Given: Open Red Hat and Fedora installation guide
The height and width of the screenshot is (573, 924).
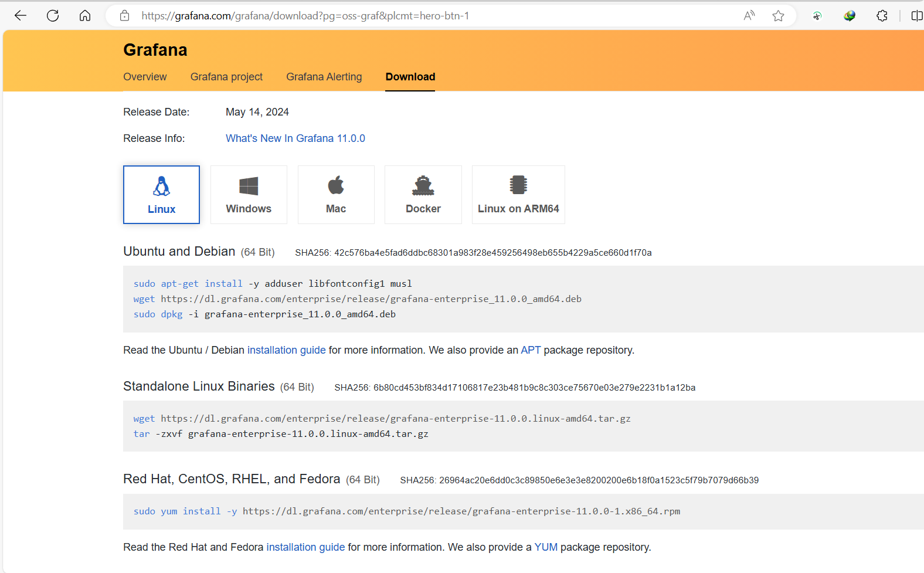Looking at the screenshot, I should tap(305, 547).
